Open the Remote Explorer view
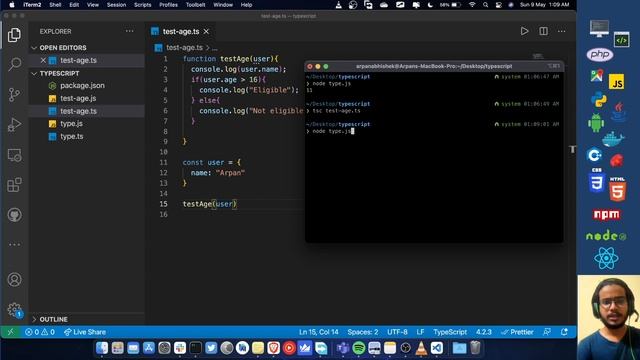The height and width of the screenshot is (360, 640). click(x=14, y=155)
